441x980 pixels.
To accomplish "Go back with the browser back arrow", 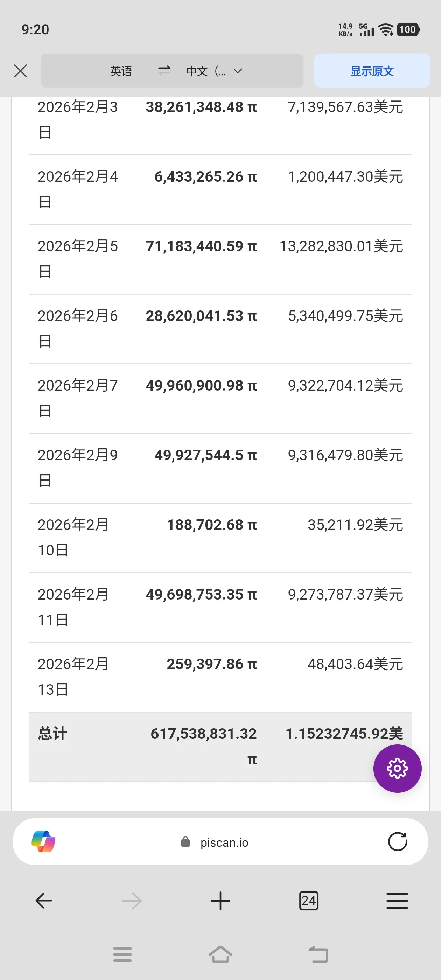I will [x=44, y=901].
